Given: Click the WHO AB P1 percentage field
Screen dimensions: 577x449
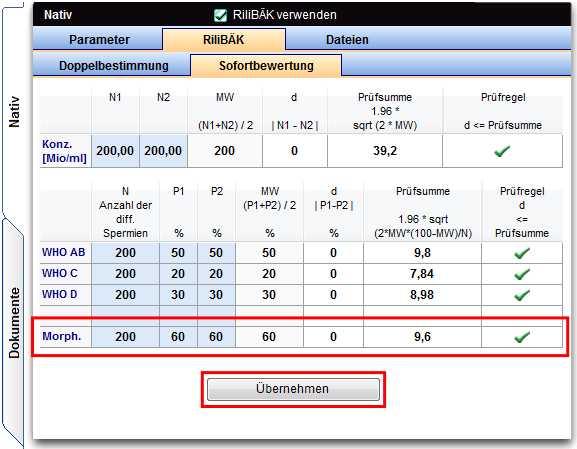Looking at the screenshot, I should tap(178, 253).
